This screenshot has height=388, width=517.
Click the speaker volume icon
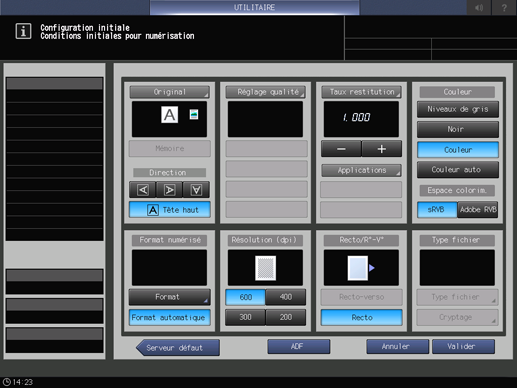(x=479, y=7)
